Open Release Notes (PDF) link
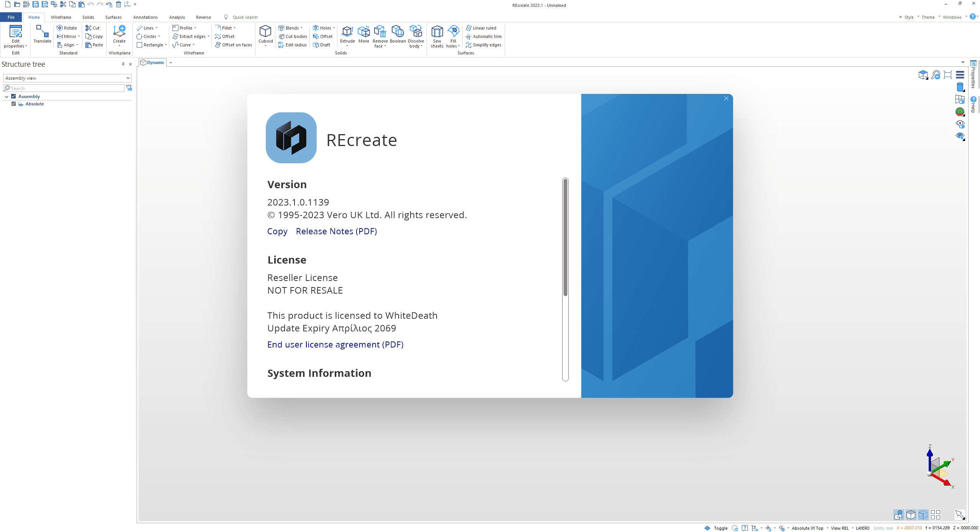The height and width of the screenshot is (532, 980). pyautogui.click(x=336, y=232)
